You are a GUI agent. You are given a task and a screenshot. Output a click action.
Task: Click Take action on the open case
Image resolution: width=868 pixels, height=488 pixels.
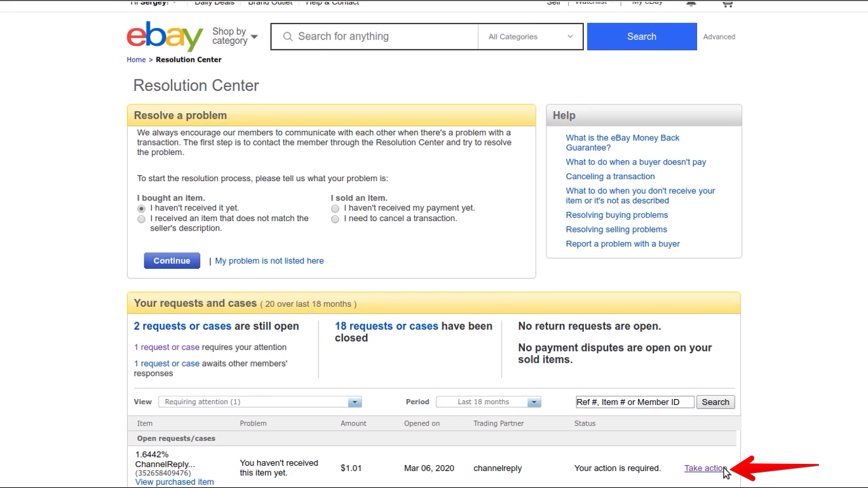tap(704, 468)
